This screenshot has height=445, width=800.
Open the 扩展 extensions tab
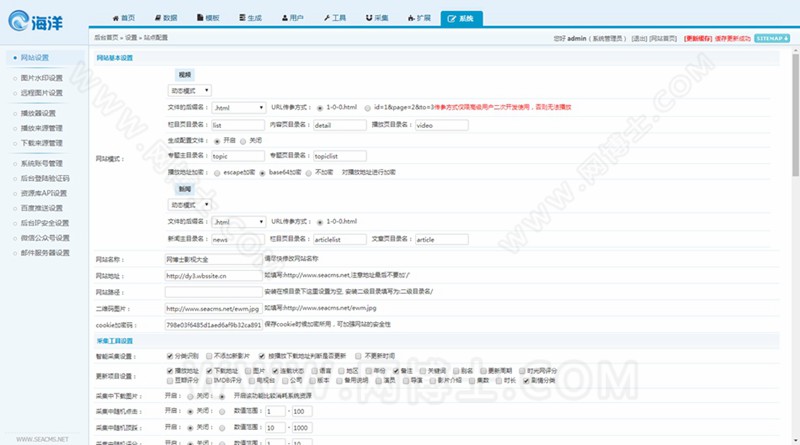[419, 18]
